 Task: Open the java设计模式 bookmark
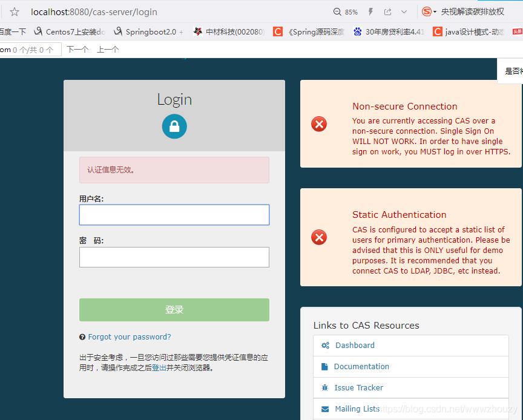469,31
